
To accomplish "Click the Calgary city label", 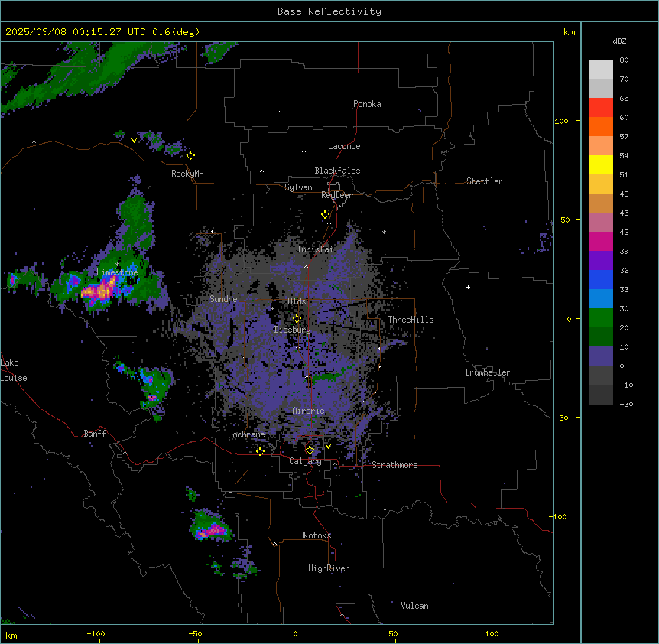I will point(305,461).
